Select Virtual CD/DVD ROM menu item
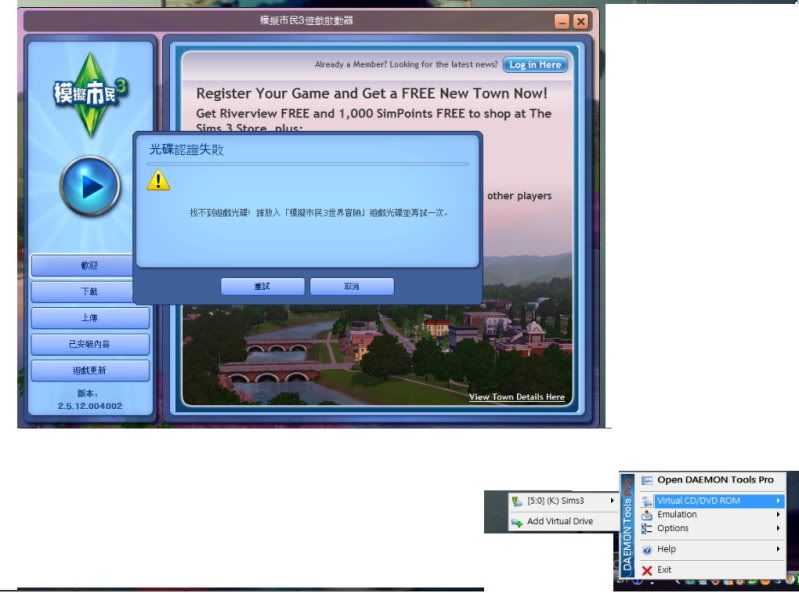Screen dimensions: 799x593 (712, 501)
